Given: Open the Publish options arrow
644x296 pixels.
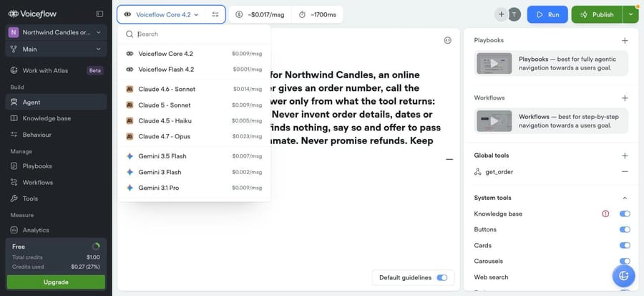Looking at the screenshot, I should pyautogui.click(x=630, y=14).
